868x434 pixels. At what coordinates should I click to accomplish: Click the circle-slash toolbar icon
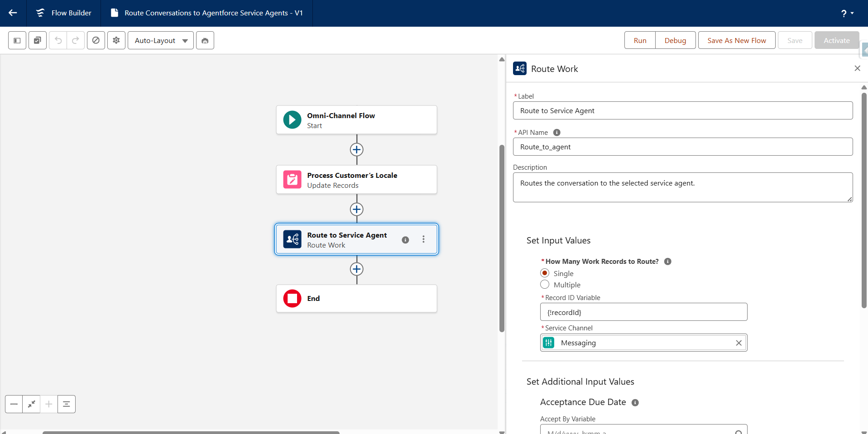click(96, 40)
